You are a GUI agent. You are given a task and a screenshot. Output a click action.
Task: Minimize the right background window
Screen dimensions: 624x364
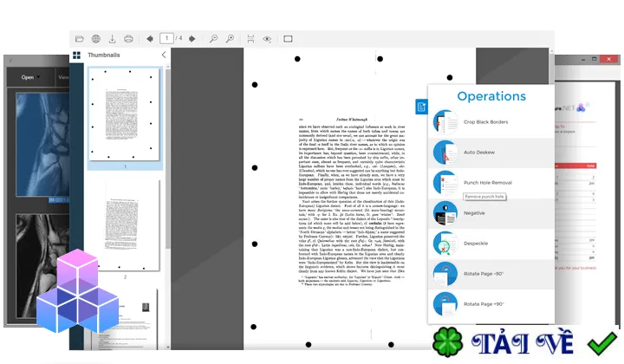pyautogui.click(x=583, y=59)
